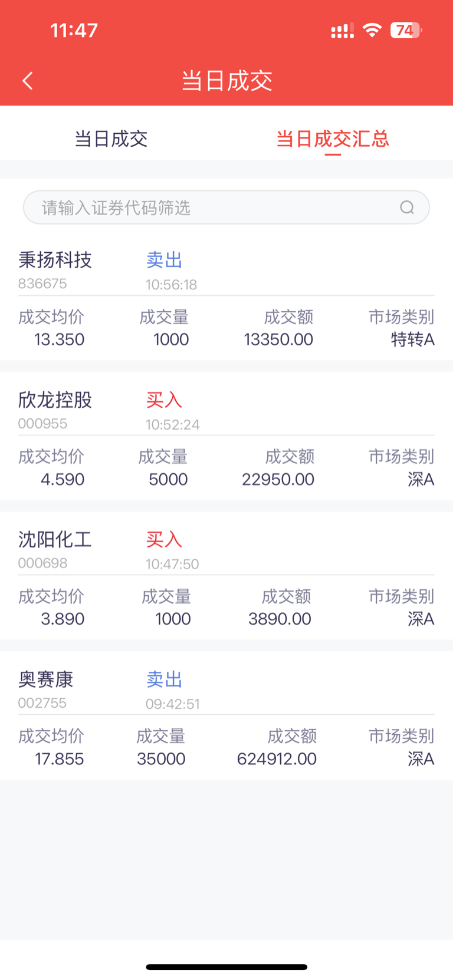Tap the cellular signal icon
This screenshot has height=980, width=453.
(x=342, y=30)
